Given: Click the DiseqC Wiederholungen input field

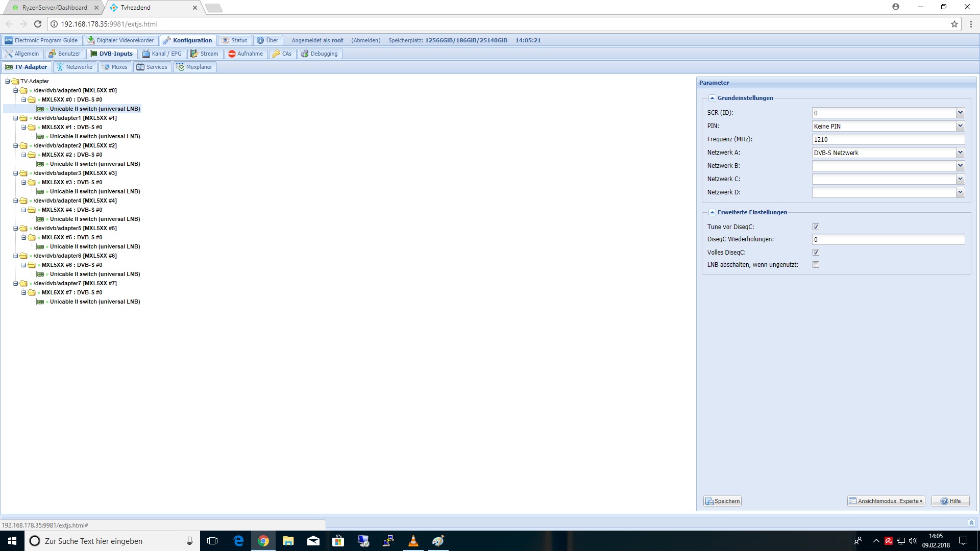Looking at the screenshot, I should click(x=888, y=239).
